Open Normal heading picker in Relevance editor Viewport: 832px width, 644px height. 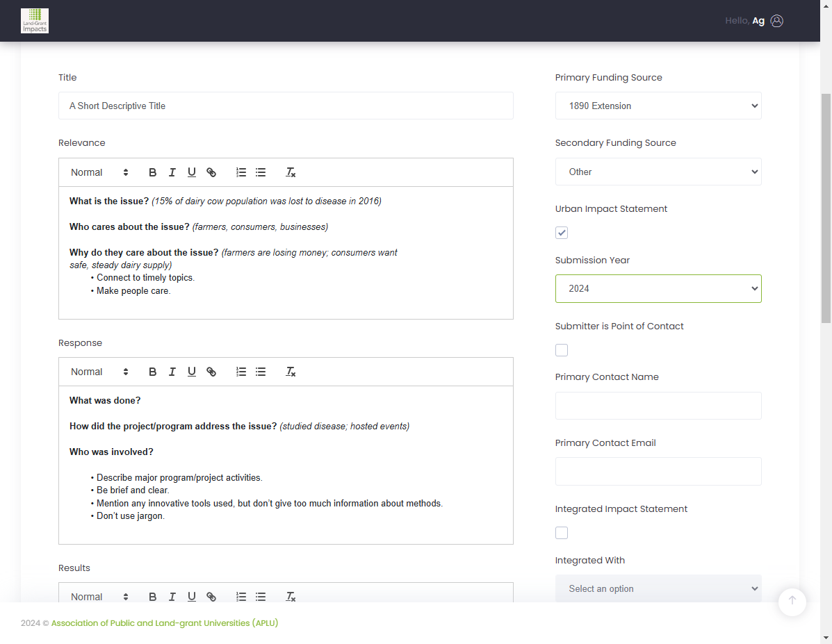(x=100, y=172)
